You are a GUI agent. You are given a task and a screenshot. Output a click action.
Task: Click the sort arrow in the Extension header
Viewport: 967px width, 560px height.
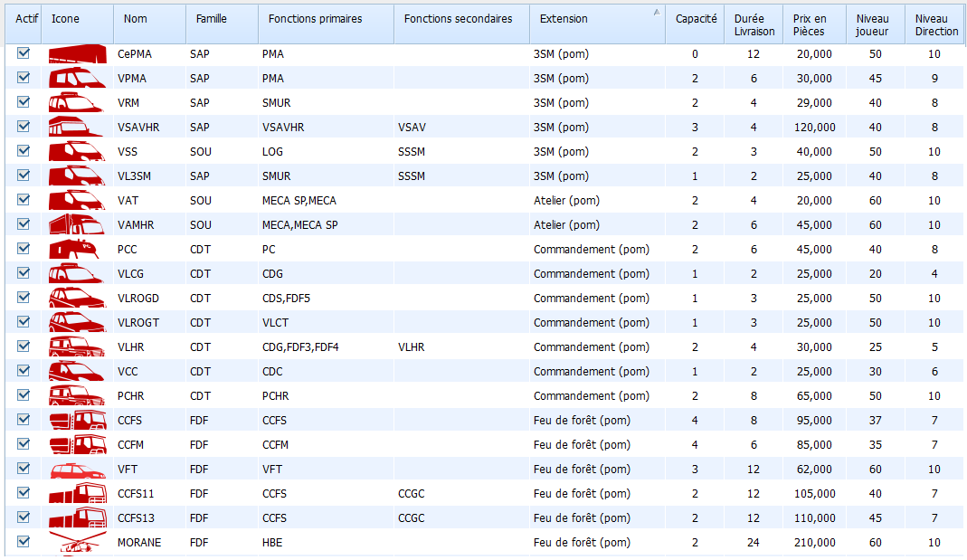coord(656,13)
